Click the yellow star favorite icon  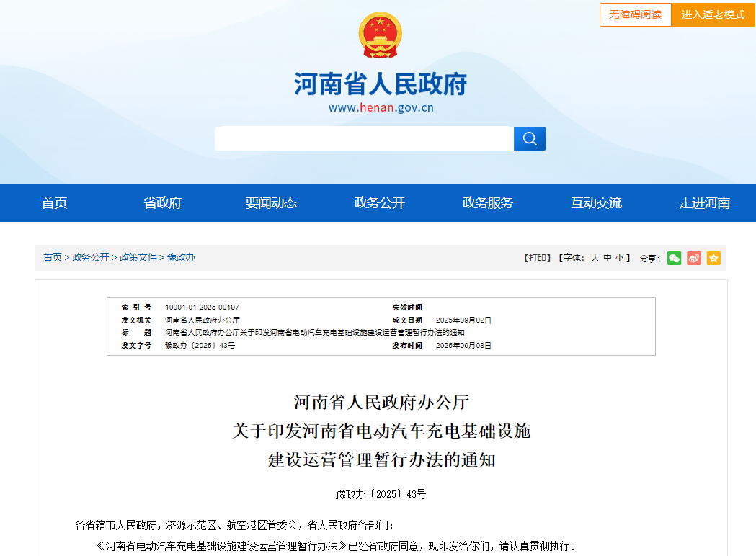pos(713,258)
